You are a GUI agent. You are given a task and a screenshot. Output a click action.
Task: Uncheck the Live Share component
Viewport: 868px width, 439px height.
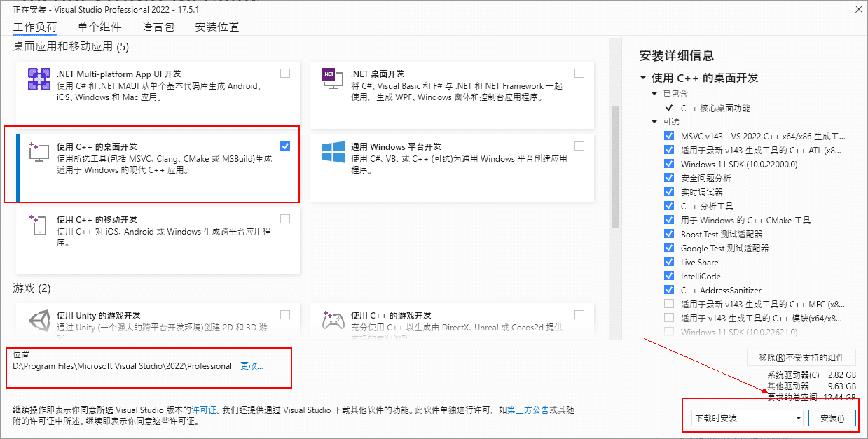point(669,262)
